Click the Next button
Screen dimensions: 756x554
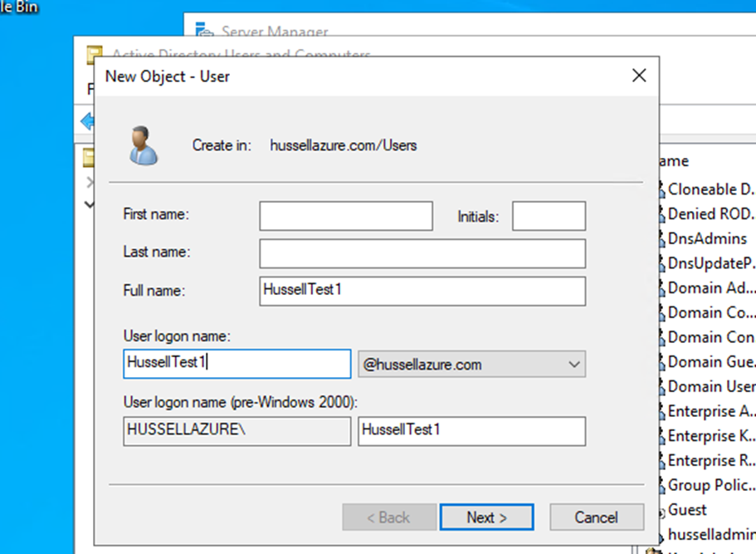coord(486,517)
